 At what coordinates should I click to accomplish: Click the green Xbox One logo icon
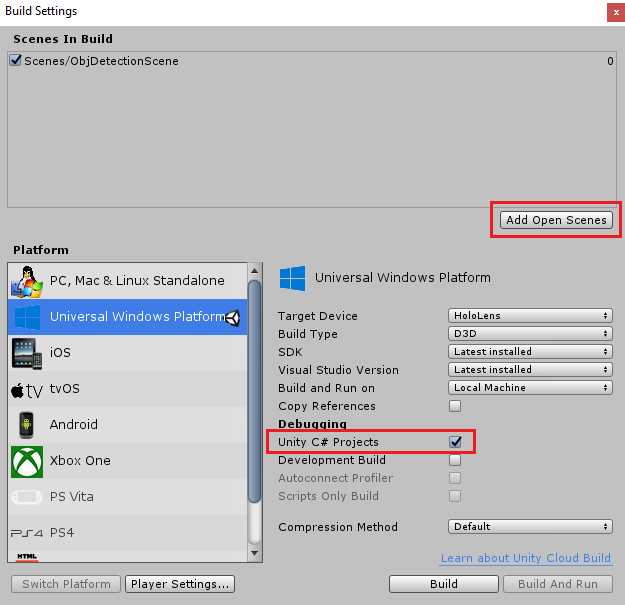click(27, 462)
